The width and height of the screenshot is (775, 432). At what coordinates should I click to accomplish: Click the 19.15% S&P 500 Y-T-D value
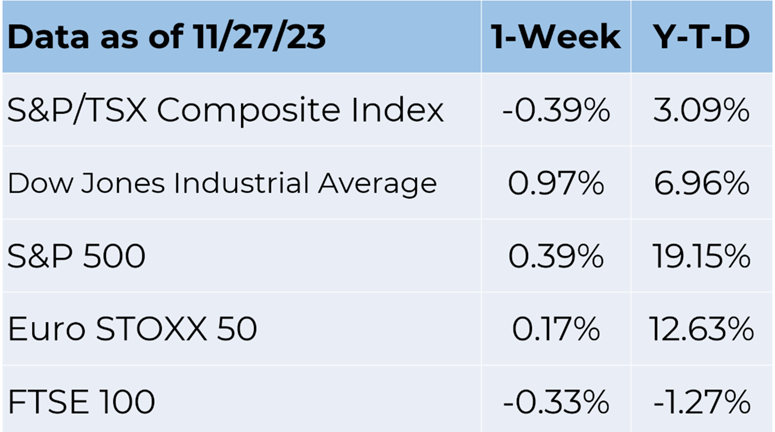(x=701, y=256)
